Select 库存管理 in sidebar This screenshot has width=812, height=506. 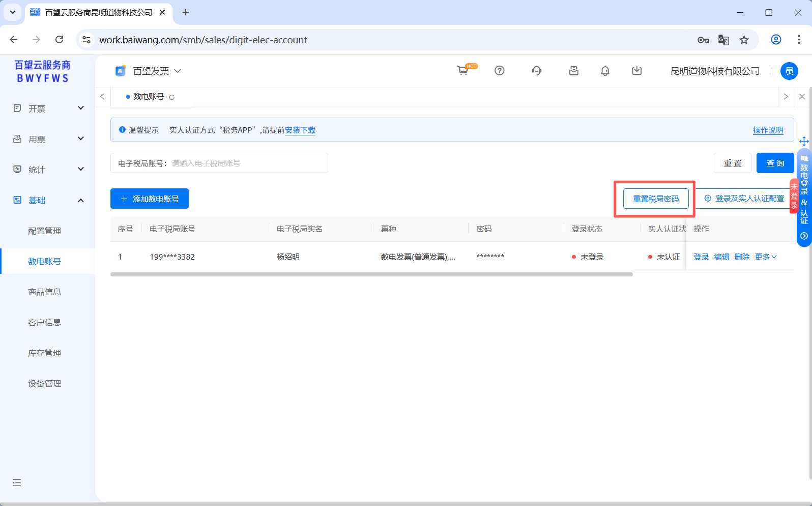pos(45,353)
